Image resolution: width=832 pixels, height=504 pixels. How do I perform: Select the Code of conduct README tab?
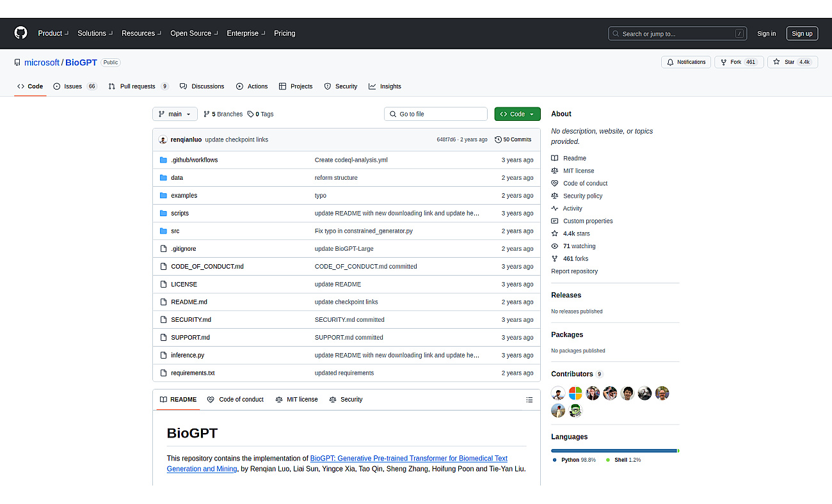(x=235, y=400)
